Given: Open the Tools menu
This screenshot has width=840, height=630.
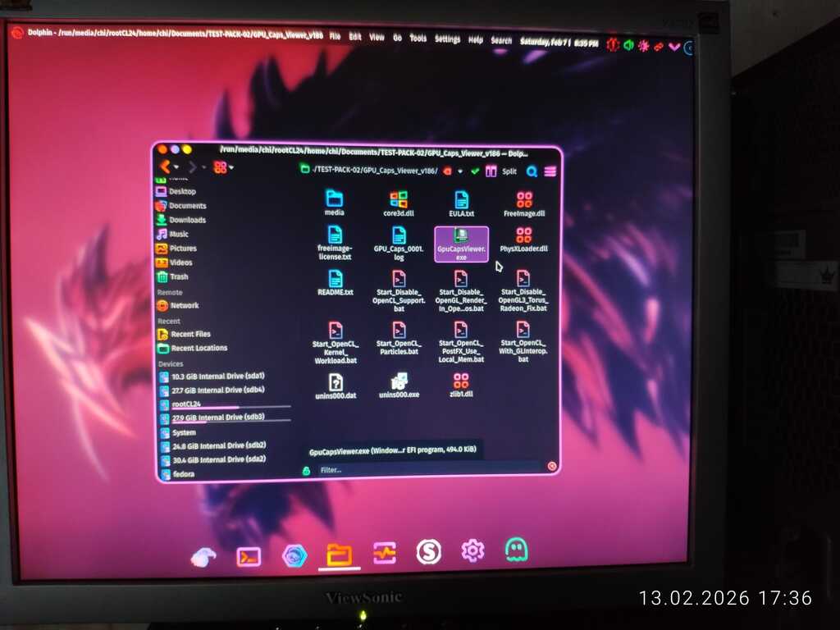Looking at the screenshot, I should pyautogui.click(x=418, y=38).
